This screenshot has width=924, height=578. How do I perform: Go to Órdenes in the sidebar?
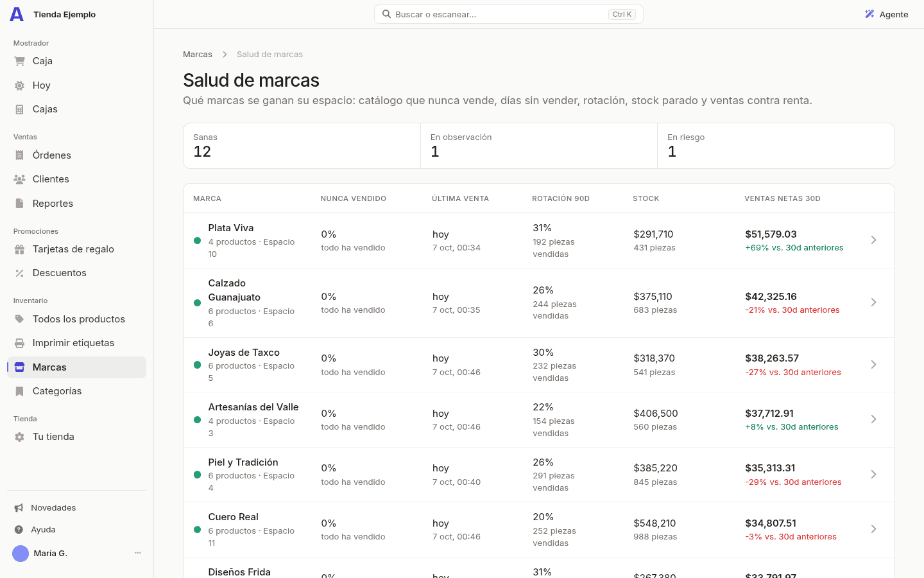(76, 155)
